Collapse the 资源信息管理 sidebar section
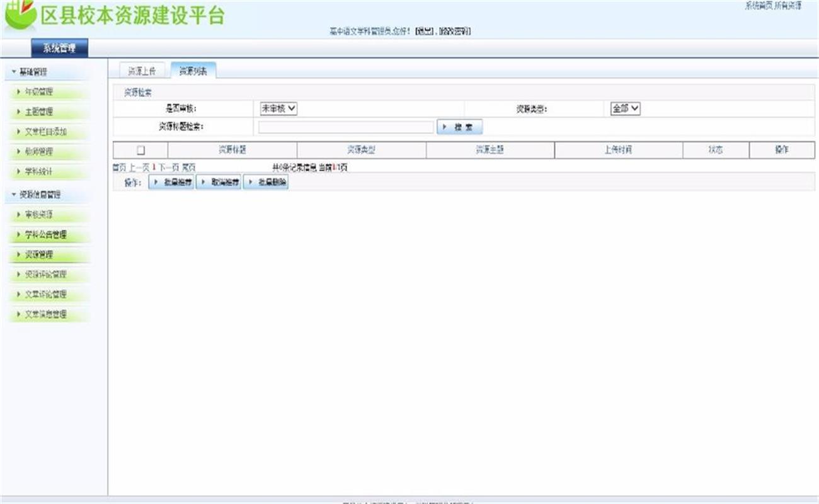 point(37,195)
